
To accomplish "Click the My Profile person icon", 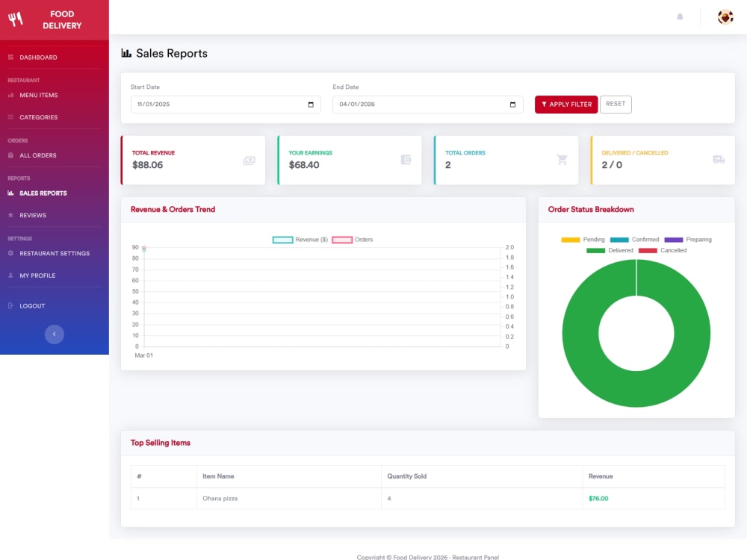I will [10, 276].
